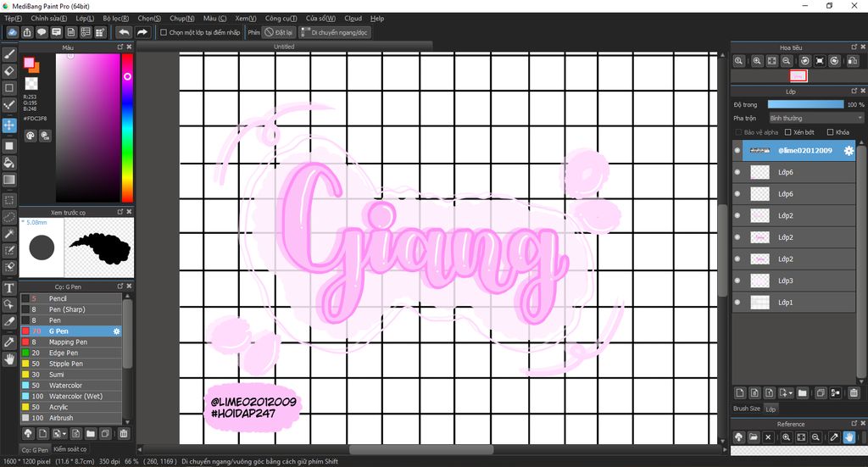The image size is (868, 467).
Task: Click the transparent color swatch
Action: pos(31,84)
